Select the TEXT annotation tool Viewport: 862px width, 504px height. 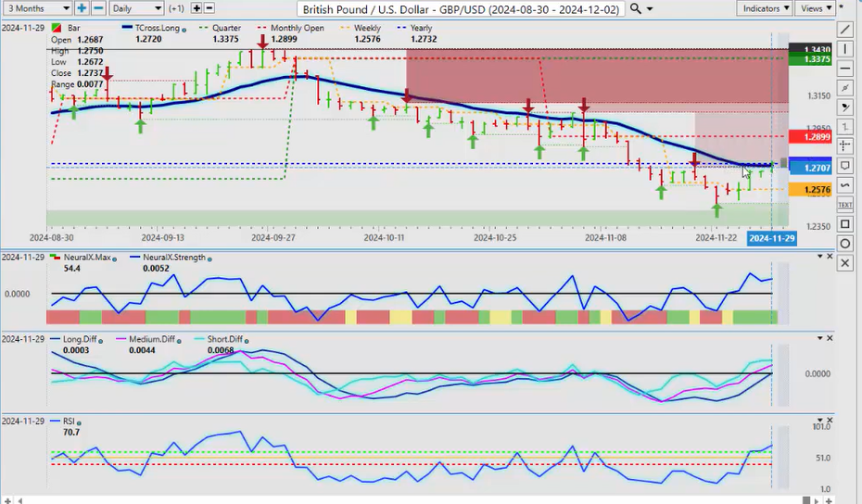click(x=845, y=205)
